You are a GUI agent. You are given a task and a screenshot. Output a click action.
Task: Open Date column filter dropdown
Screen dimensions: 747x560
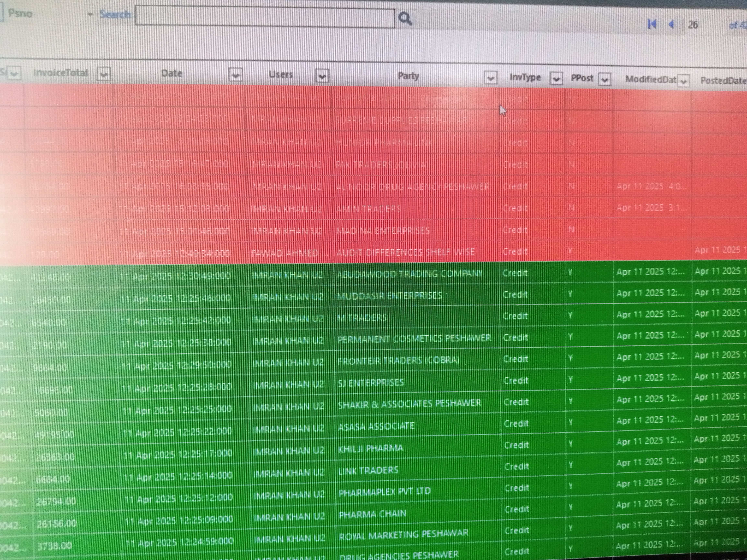click(x=235, y=75)
